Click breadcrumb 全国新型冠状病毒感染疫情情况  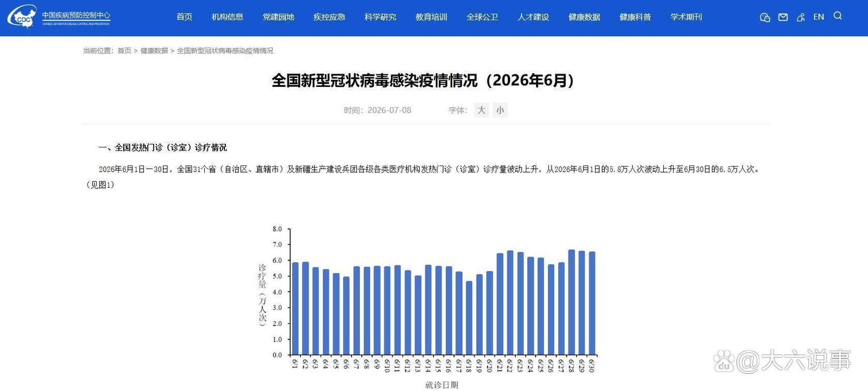(x=225, y=51)
